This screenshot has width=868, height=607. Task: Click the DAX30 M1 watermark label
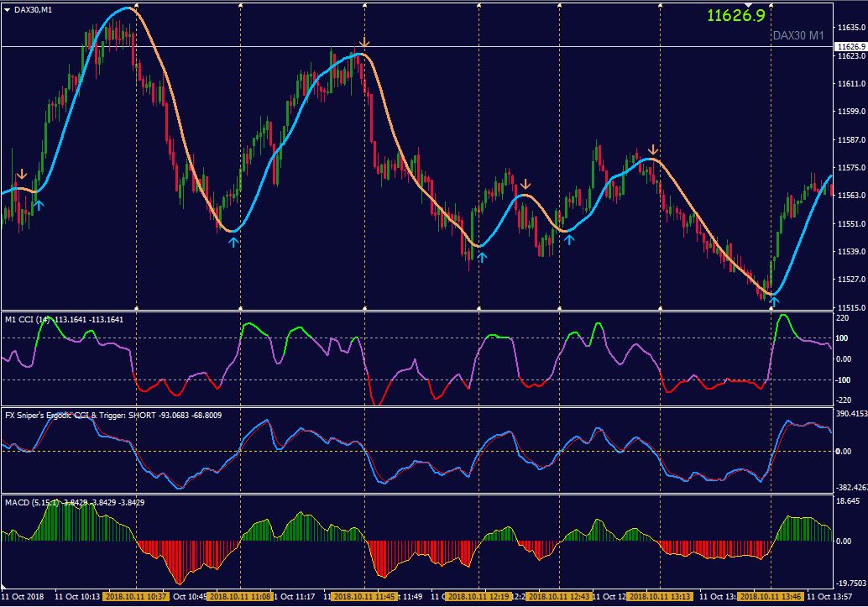pos(798,35)
